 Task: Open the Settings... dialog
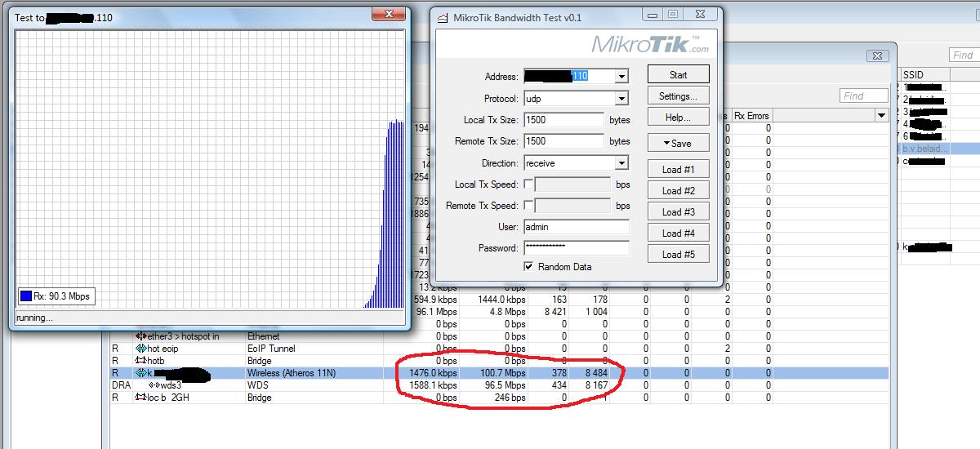[678, 96]
